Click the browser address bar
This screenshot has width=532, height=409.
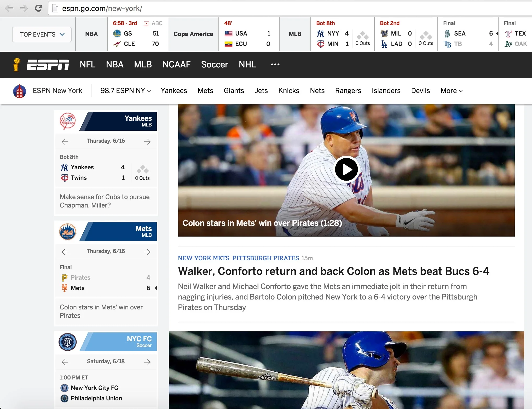tap(290, 8)
